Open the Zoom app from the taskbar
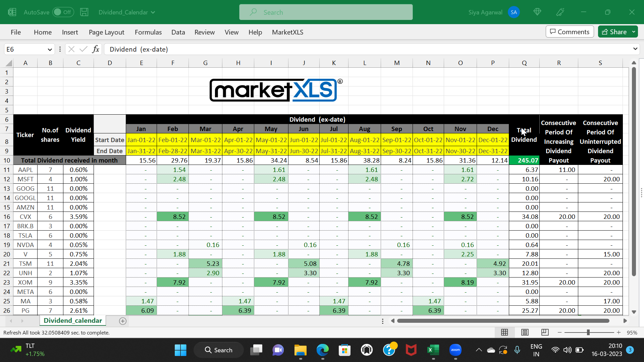Screen dimensions: 644x362 (455, 350)
